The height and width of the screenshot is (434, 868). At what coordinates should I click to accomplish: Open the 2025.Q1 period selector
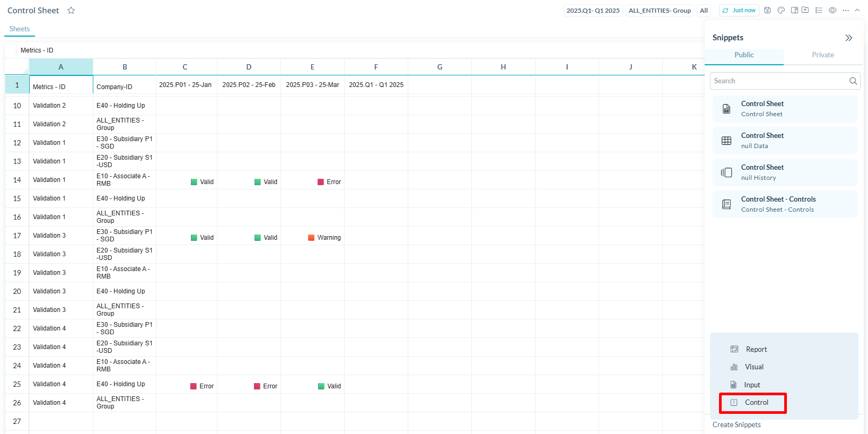(593, 11)
